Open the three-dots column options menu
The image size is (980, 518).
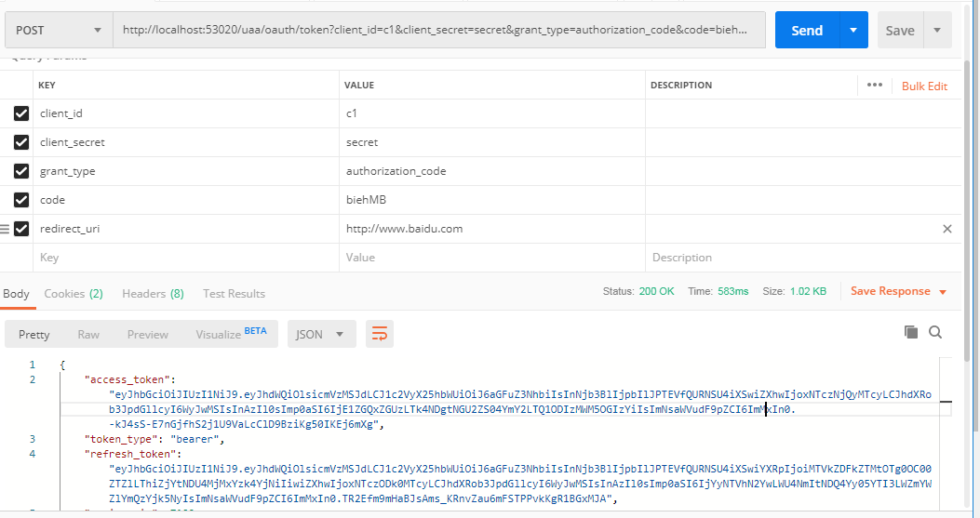pos(875,85)
